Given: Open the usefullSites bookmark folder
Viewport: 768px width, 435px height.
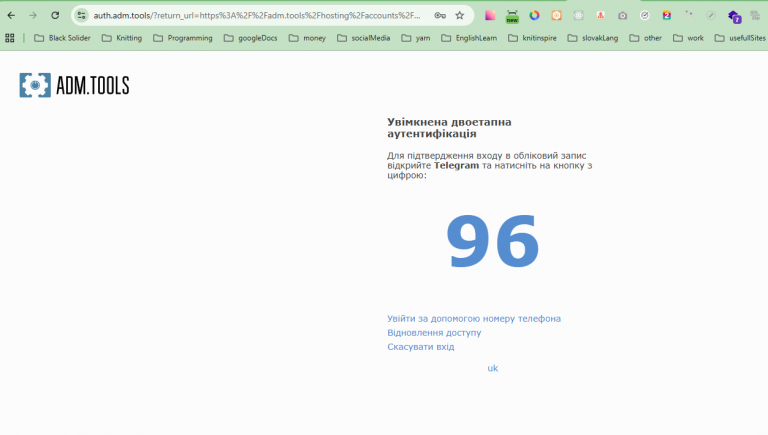Looking at the screenshot, I should tap(740, 38).
